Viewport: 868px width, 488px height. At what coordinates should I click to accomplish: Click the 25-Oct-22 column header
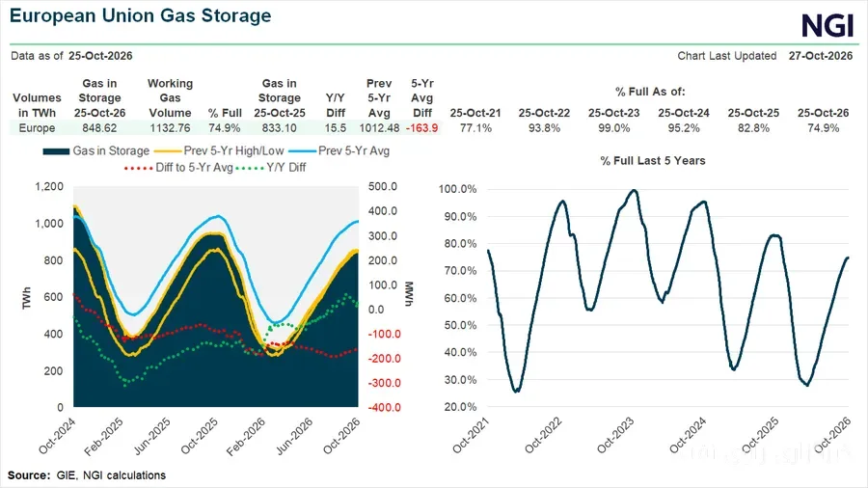point(544,113)
